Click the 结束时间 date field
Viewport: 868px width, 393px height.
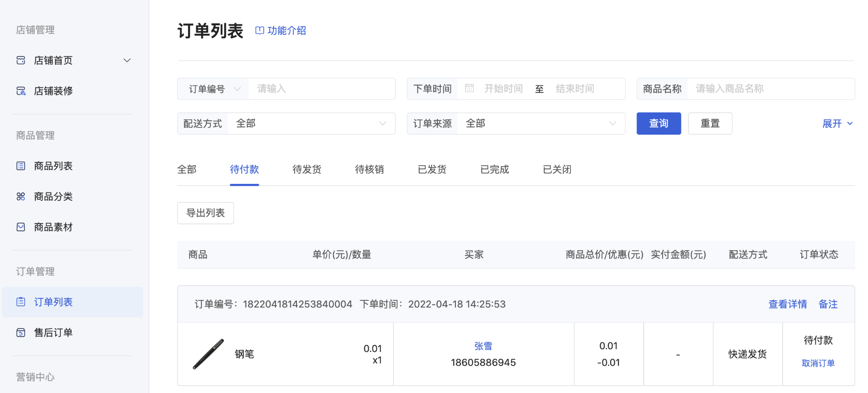[x=575, y=89]
